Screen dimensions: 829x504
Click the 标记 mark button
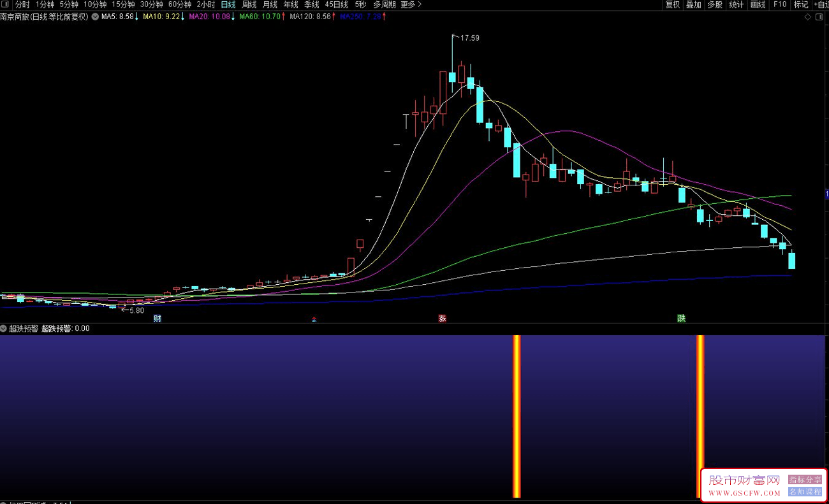coord(801,4)
